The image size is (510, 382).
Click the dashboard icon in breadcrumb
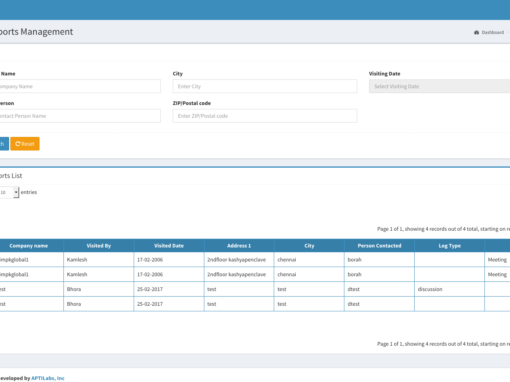(x=476, y=32)
